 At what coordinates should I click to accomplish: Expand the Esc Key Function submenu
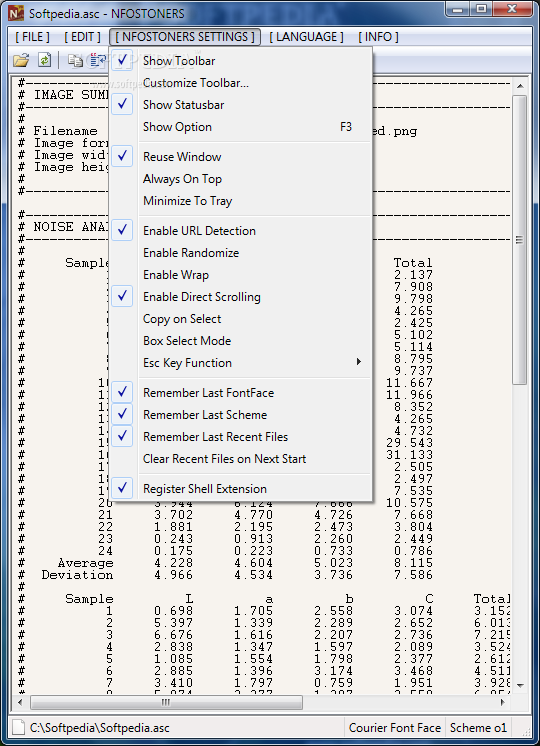(241, 363)
